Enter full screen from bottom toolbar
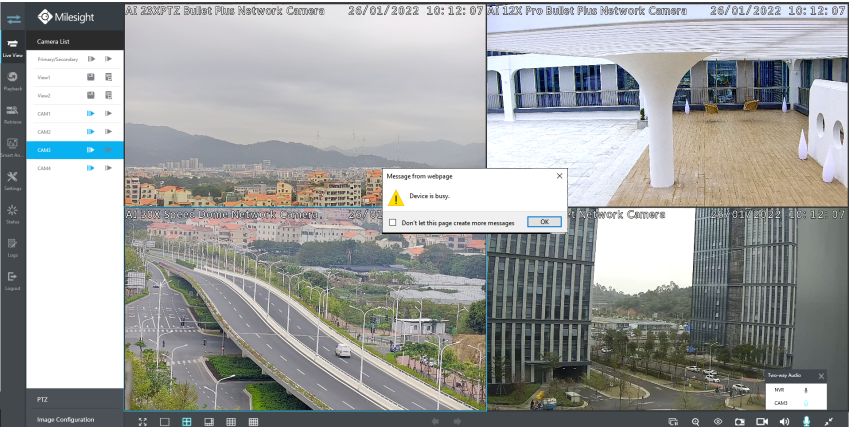The width and height of the screenshot is (851, 428). [x=143, y=421]
